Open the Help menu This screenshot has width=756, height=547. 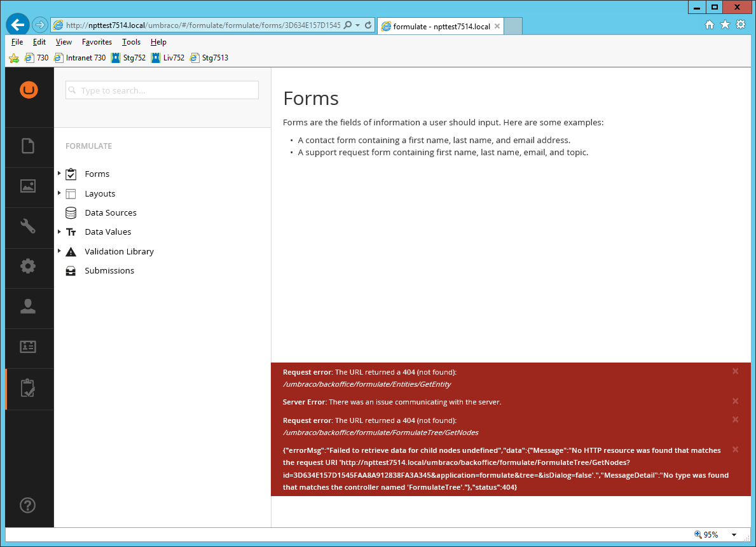click(158, 42)
